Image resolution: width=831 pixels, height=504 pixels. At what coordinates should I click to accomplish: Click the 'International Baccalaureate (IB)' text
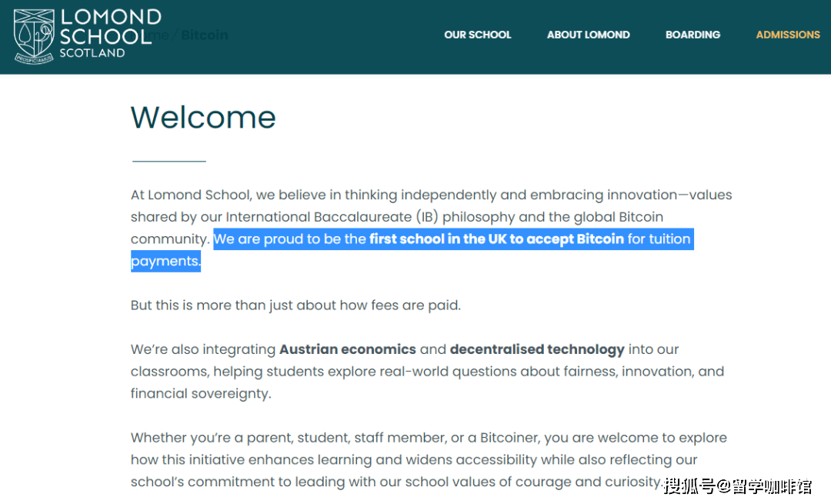pos(332,217)
